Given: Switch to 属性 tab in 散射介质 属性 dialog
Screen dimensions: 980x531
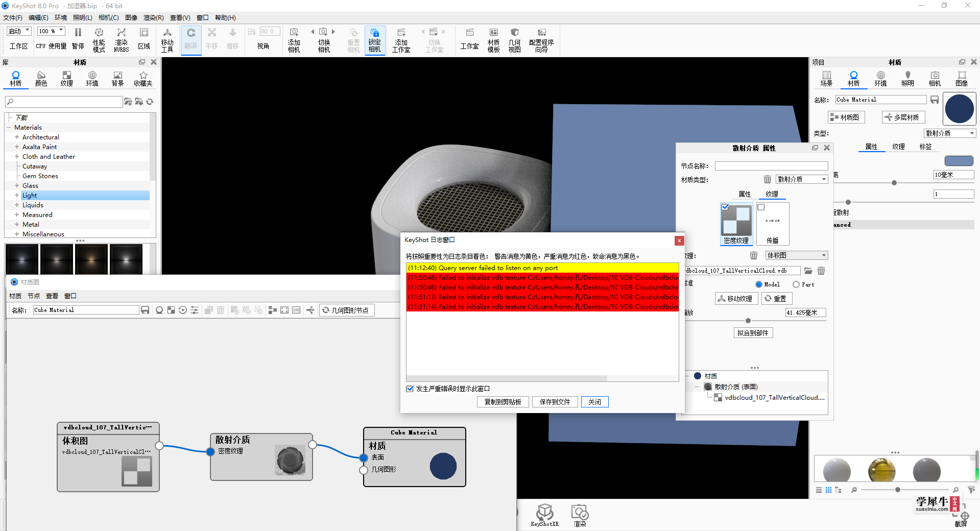Looking at the screenshot, I should pos(745,194).
